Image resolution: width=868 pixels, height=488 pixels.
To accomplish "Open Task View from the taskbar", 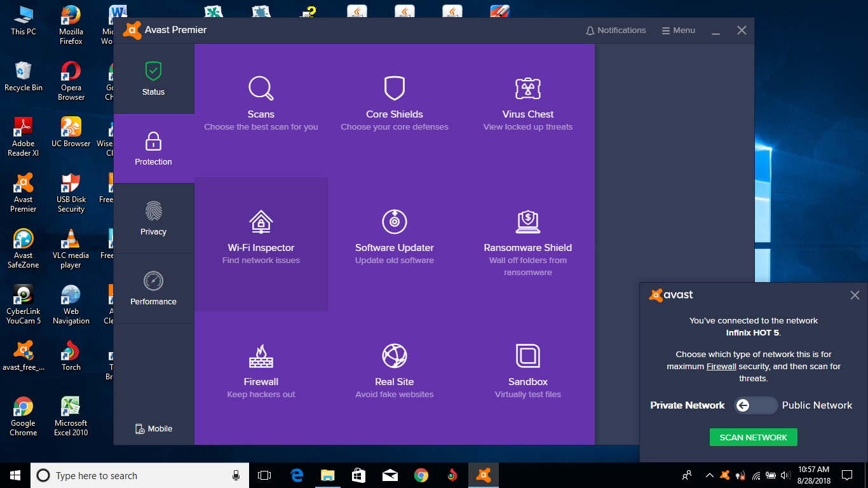I will coord(264,475).
